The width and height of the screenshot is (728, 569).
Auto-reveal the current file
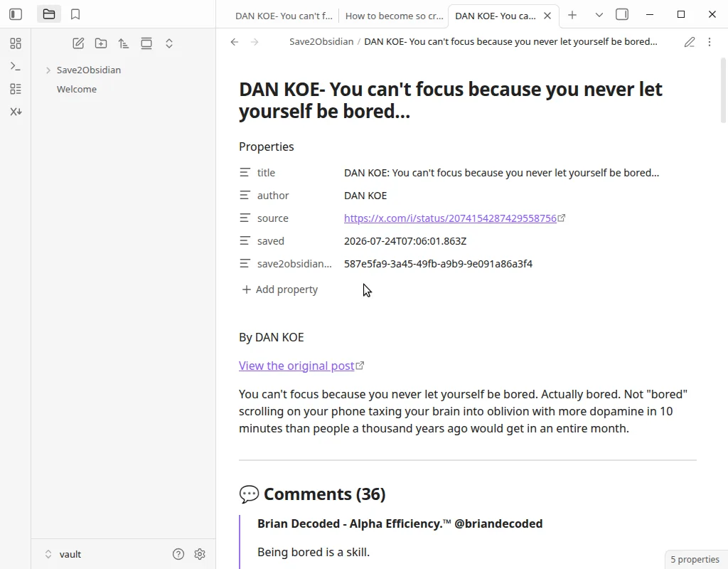[146, 43]
